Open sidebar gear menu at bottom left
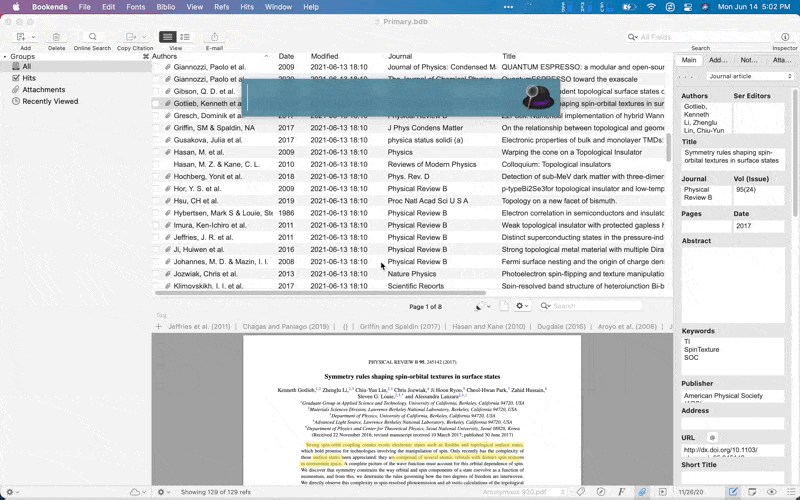This screenshot has width=800, height=500. click(x=12, y=492)
